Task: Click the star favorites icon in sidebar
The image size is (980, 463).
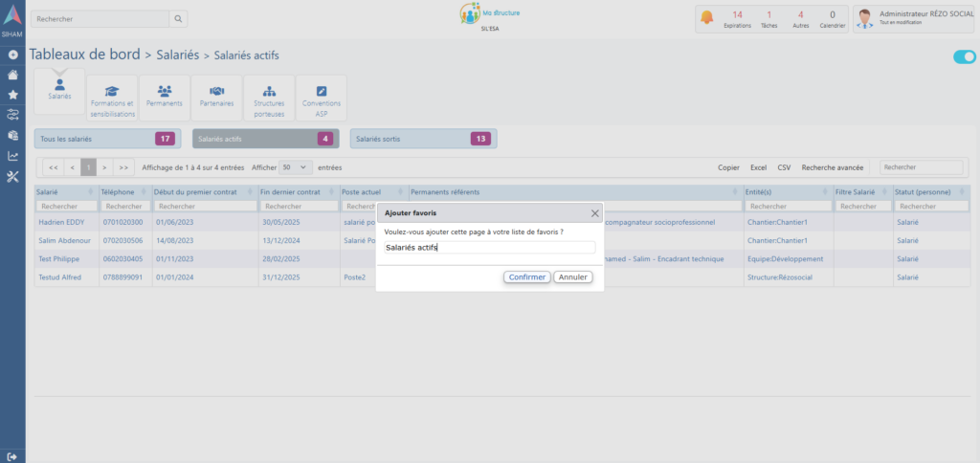Action: click(12, 95)
